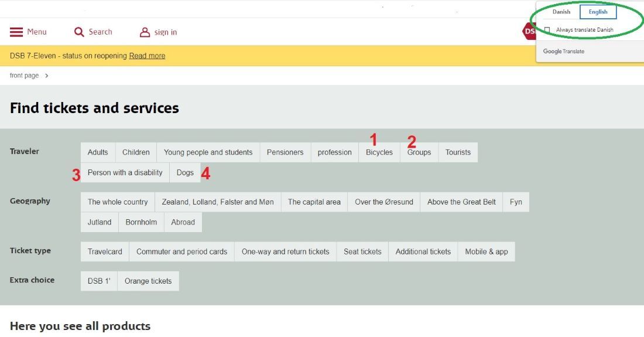644x337 pixels.
Task: Click the Google Translate label
Action: [563, 52]
